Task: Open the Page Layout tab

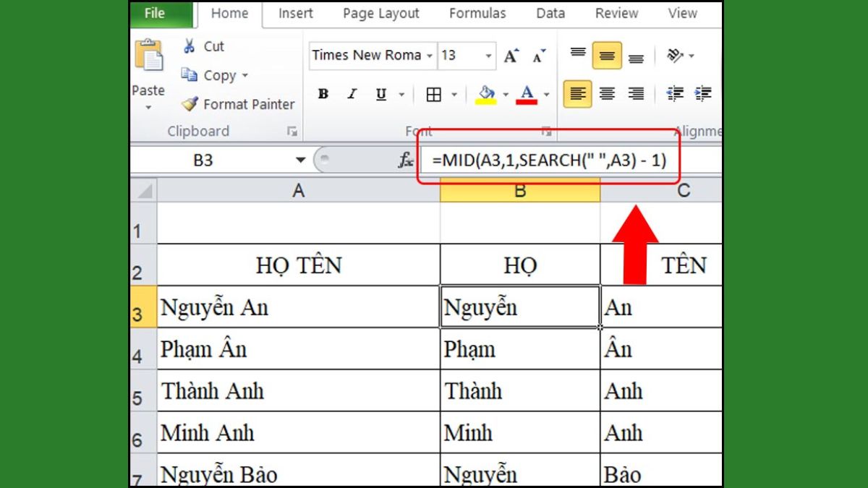Action: 381,13
